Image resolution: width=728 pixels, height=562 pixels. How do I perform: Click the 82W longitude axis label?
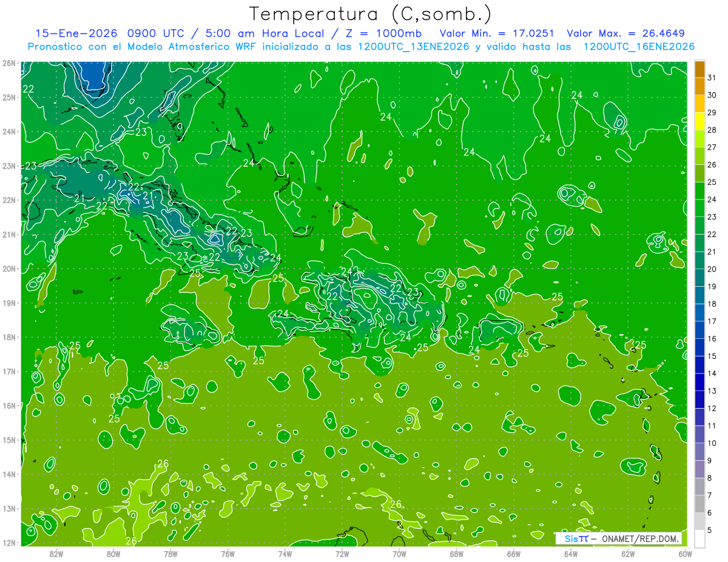(x=56, y=554)
